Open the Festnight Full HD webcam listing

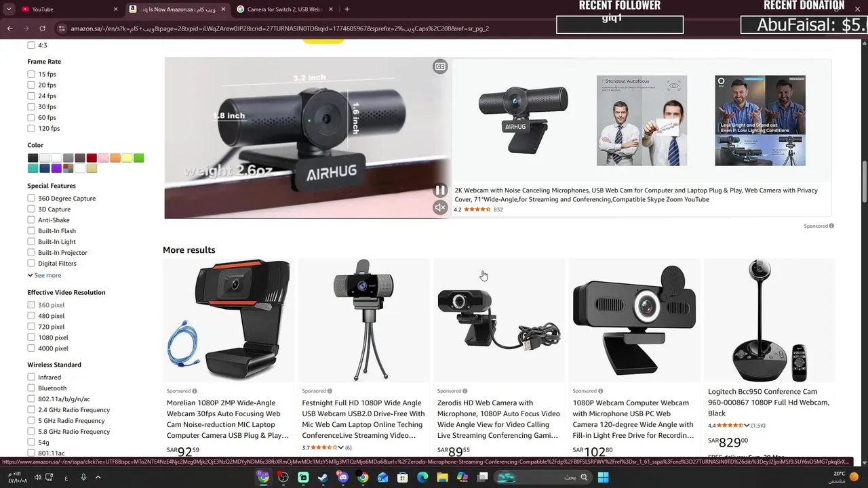363,419
